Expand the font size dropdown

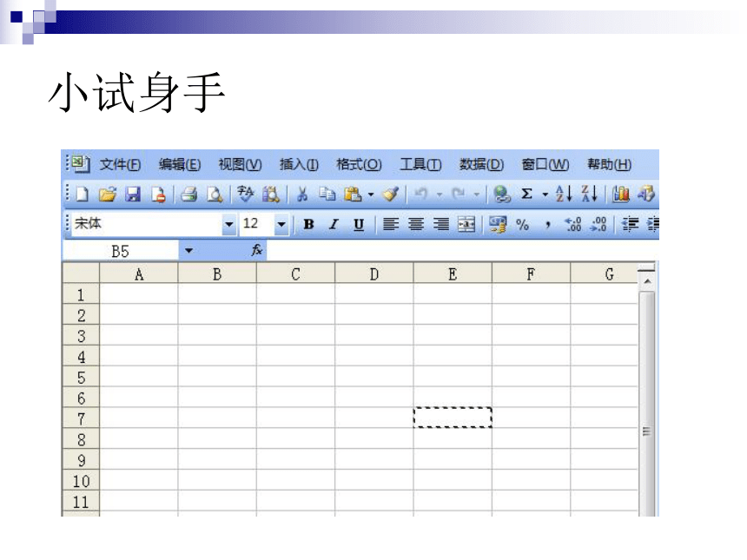281,224
